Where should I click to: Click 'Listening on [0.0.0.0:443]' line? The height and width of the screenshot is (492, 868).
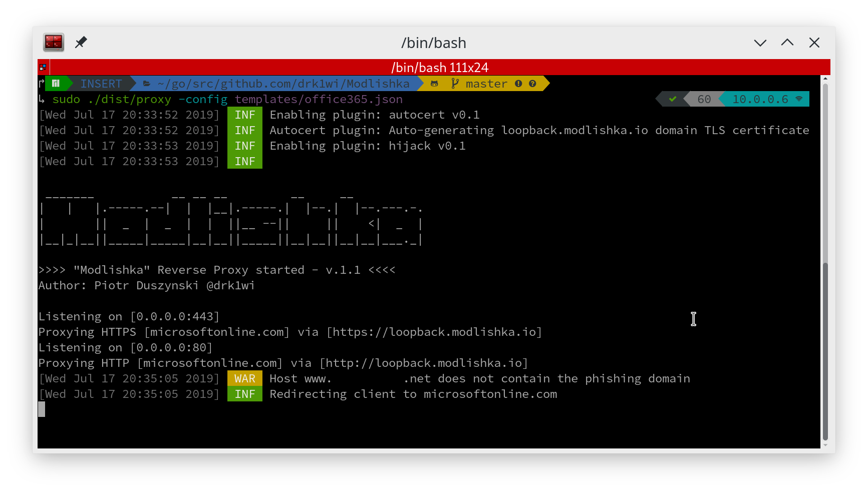tap(129, 316)
